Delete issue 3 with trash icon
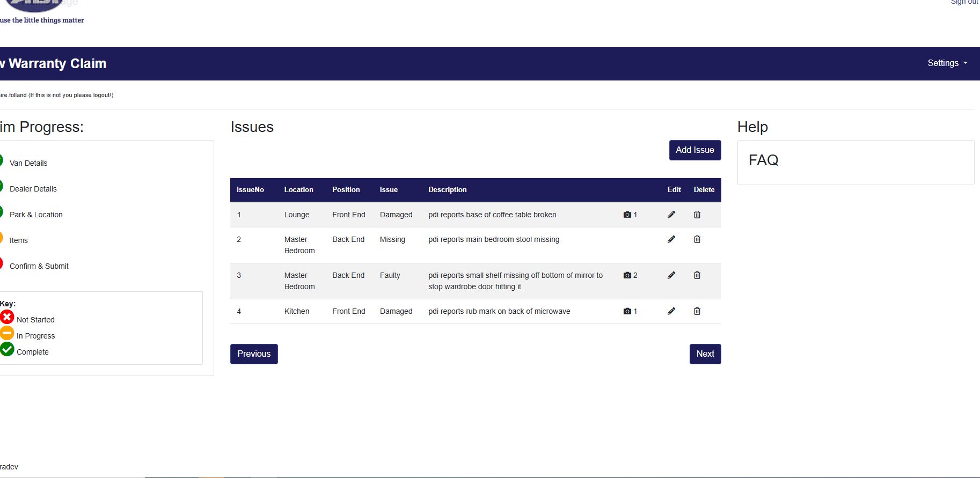 (x=697, y=275)
